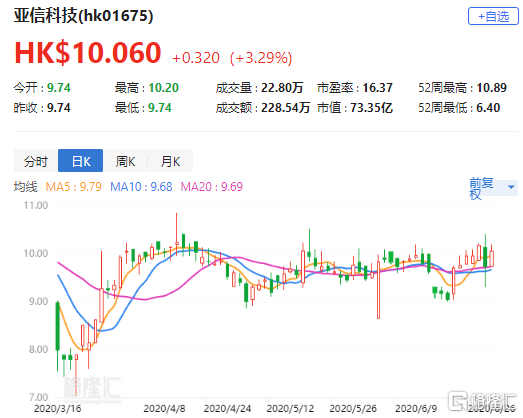Click the 成交额 value 228.54万
This screenshot has width=523, height=418.
[286, 108]
